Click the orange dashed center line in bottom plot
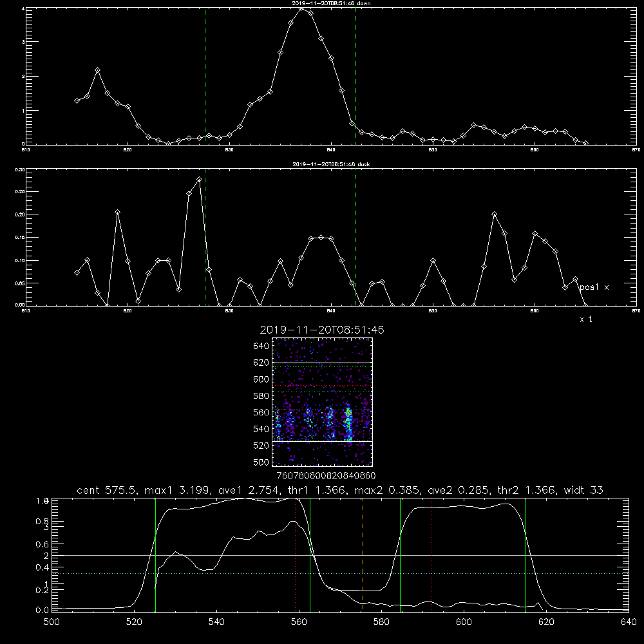 pos(363,555)
